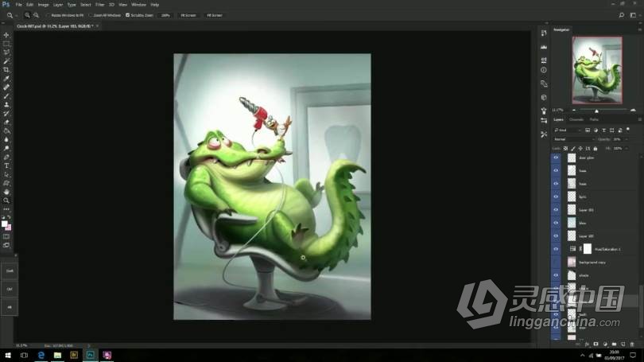Select the Magic Wand tool
Viewport: 644px width, 362px height.
click(x=6, y=60)
